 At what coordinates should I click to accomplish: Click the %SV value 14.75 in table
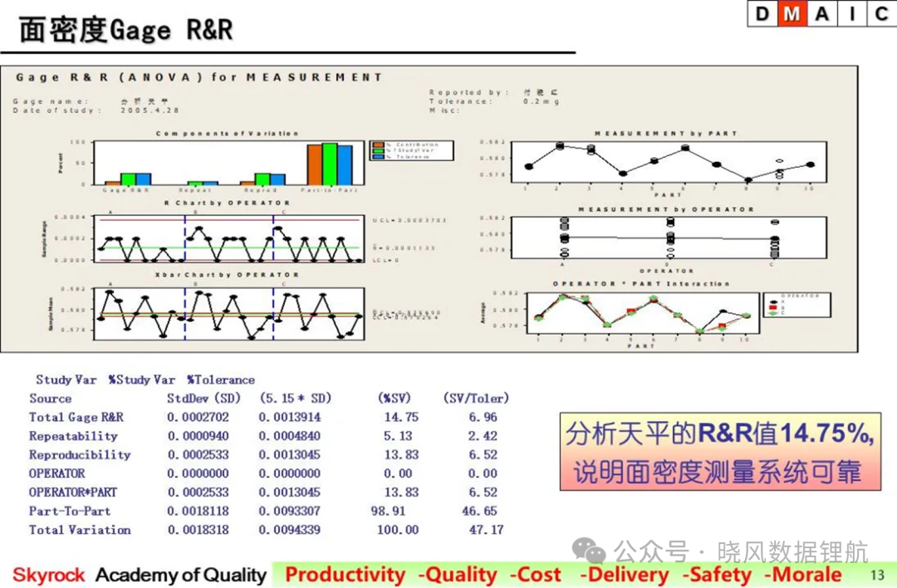[401, 418]
